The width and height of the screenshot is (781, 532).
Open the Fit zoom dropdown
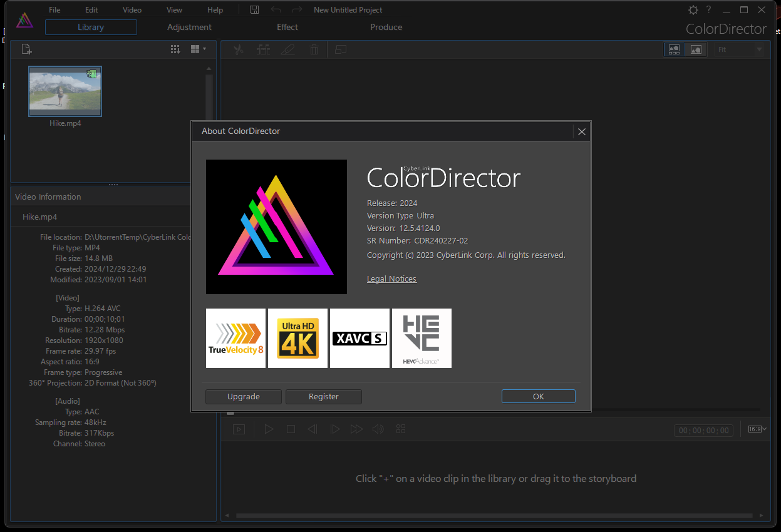click(740, 49)
